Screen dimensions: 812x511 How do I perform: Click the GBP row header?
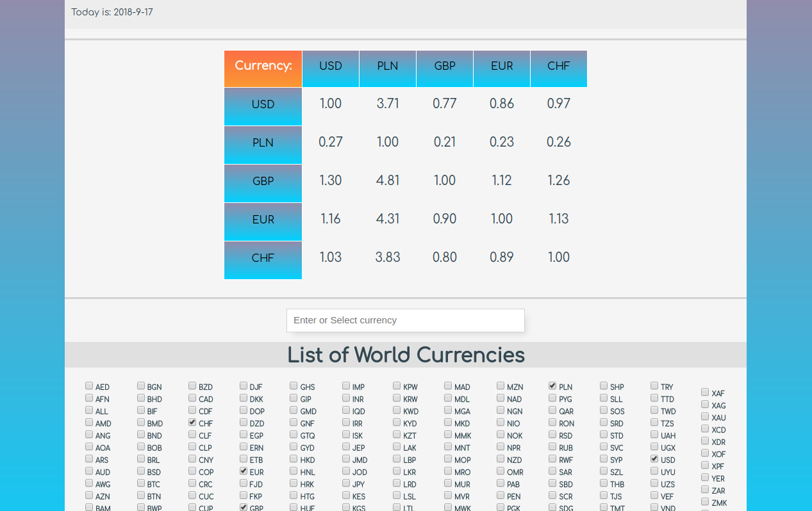coord(263,183)
